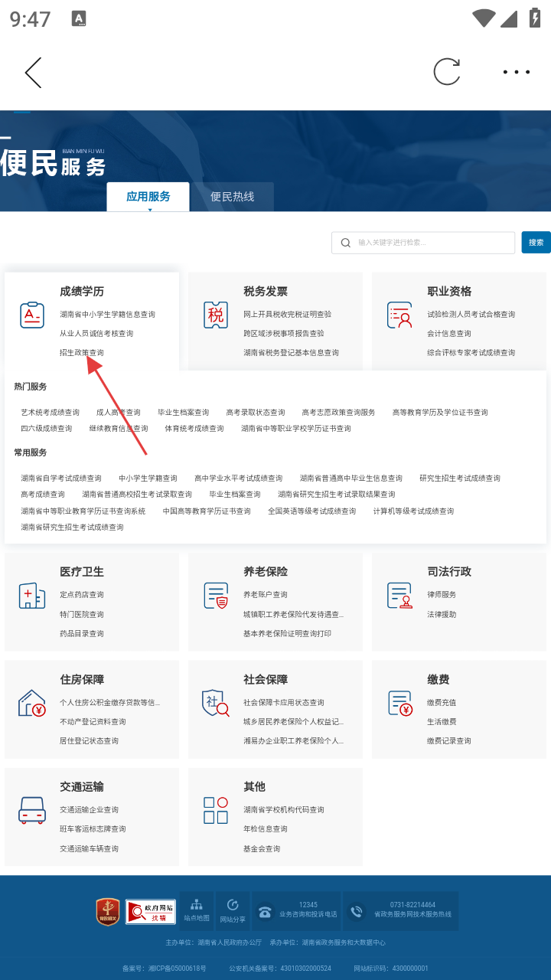Open 缴费充值 link under 缴费
551x980 pixels.
click(x=442, y=703)
